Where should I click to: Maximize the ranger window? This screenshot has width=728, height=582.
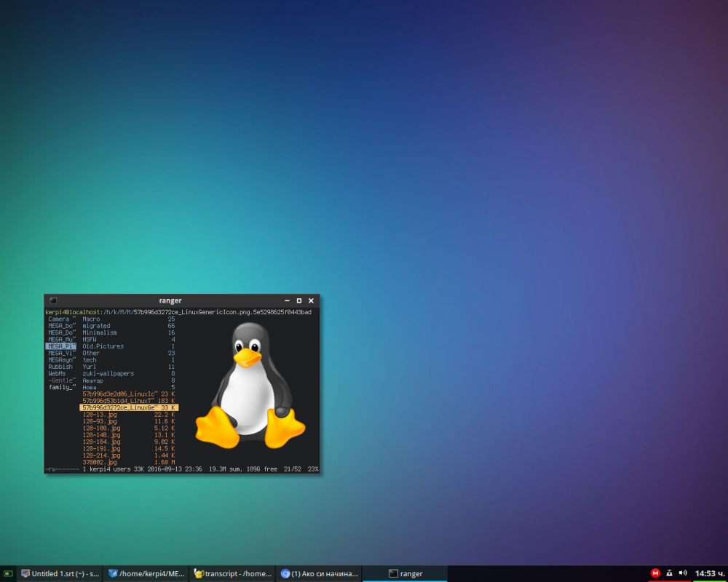299,300
